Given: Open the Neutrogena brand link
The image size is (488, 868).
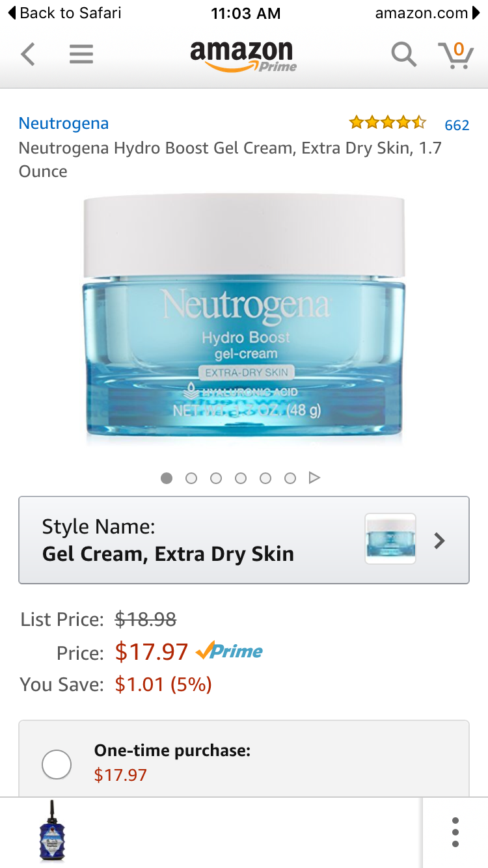Looking at the screenshot, I should pyautogui.click(x=64, y=123).
